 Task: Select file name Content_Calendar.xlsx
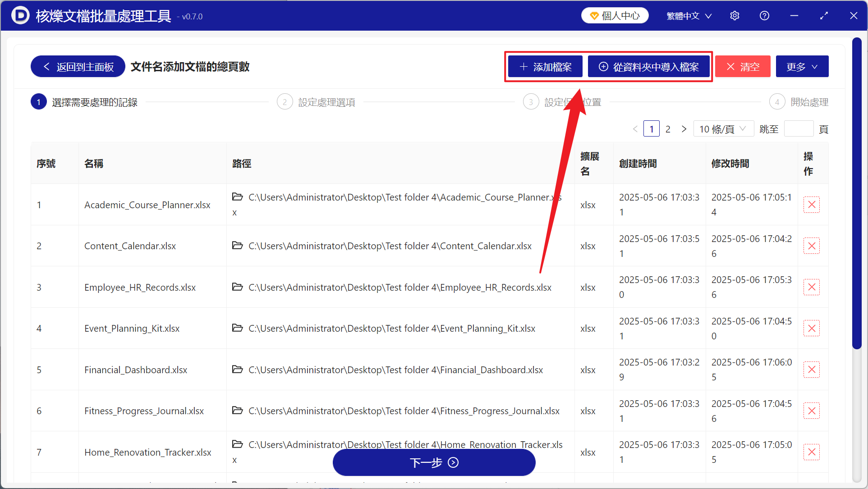point(130,246)
